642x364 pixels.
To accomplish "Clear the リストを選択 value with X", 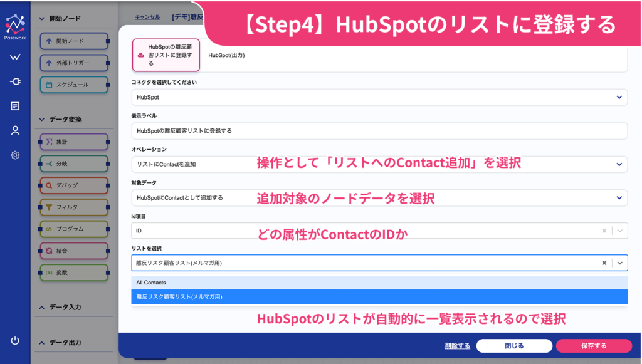I will (604, 263).
